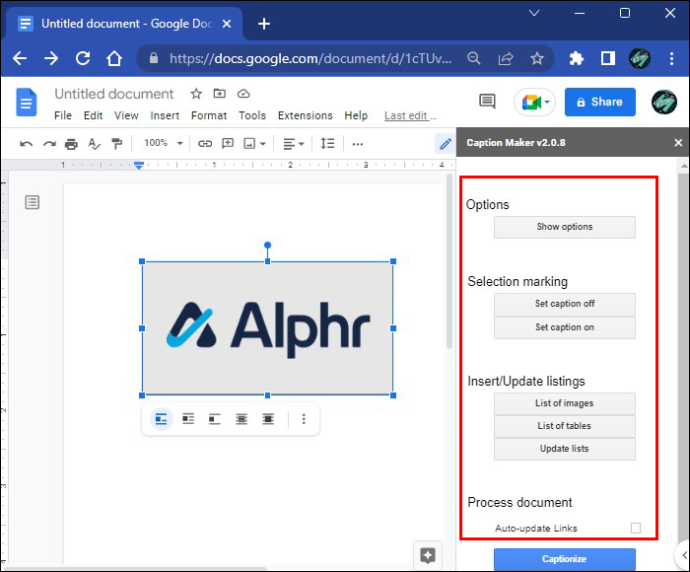Share this page from address bar
Viewport: 690px width, 572px height.
click(506, 58)
